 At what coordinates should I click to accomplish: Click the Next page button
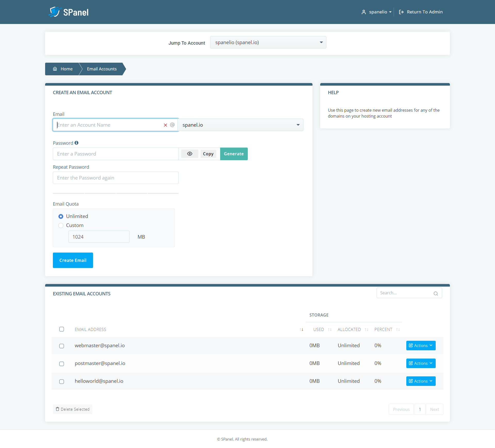(434, 409)
